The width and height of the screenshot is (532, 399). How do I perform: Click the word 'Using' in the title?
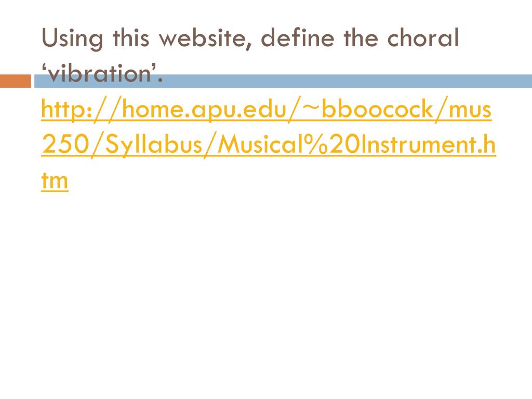click(72, 39)
